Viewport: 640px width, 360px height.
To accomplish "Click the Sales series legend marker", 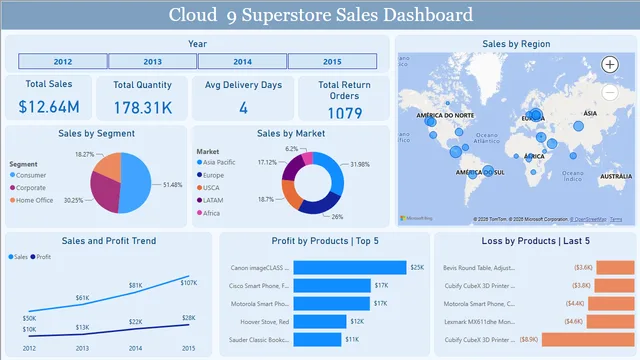I will click(11, 257).
